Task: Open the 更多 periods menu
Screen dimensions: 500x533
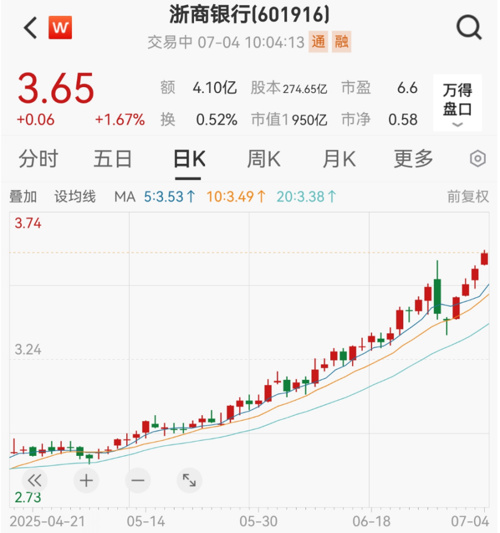Action: tap(413, 159)
